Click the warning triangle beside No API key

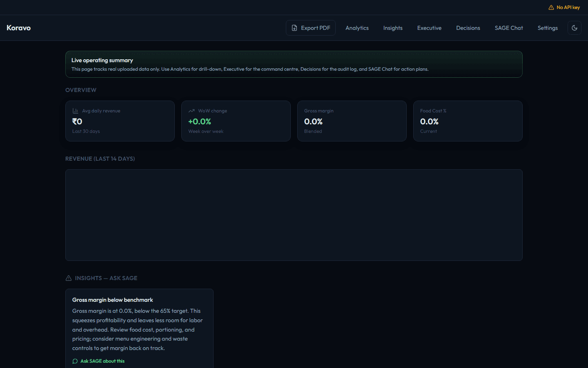click(551, 7)
